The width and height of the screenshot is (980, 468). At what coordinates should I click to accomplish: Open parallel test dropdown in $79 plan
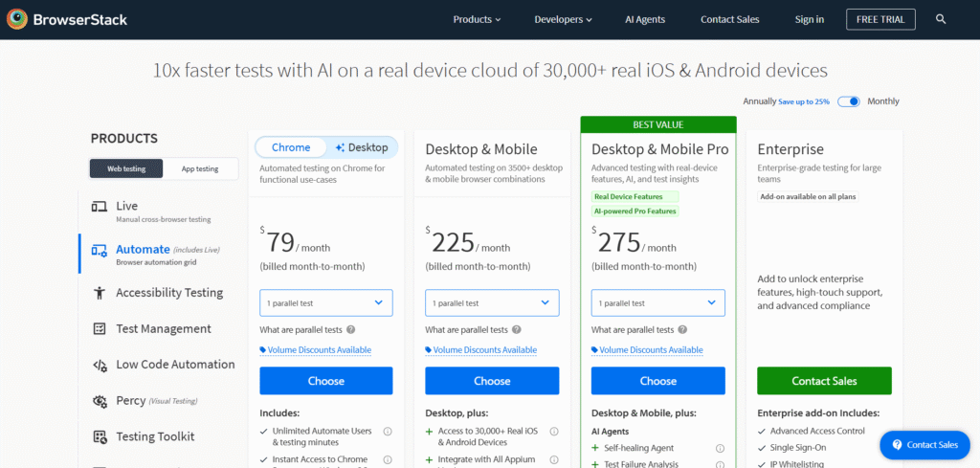pos(326,303)
